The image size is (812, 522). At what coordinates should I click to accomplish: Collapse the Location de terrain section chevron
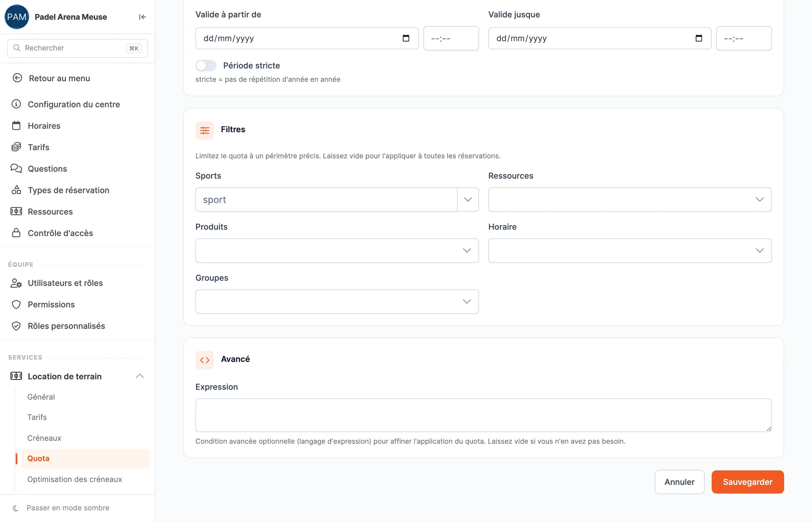(x=139, y=376)
